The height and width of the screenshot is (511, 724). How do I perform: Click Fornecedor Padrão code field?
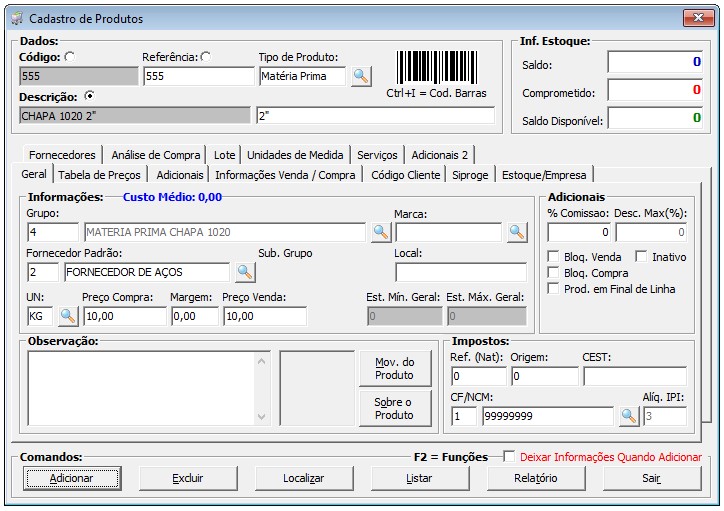click(x=43, y=272)
